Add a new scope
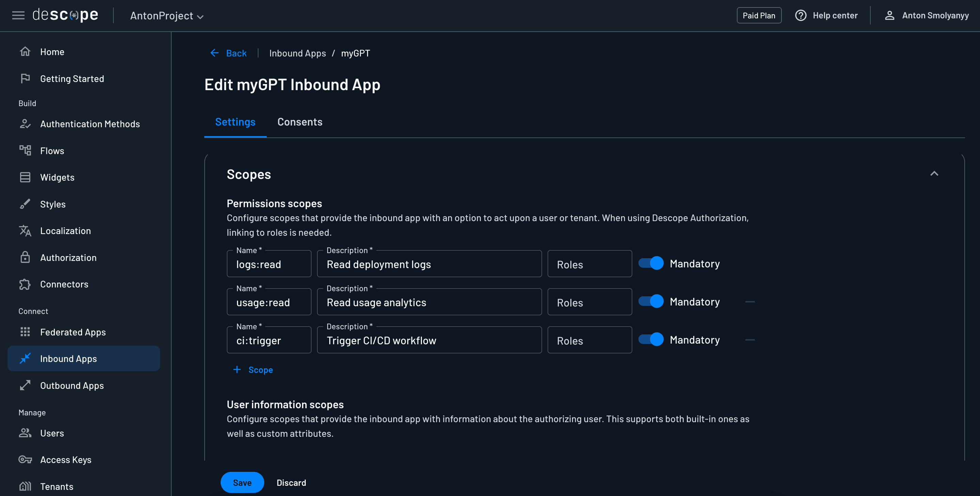This screenshot has height=496, width=980. click(x=253, y=369)
